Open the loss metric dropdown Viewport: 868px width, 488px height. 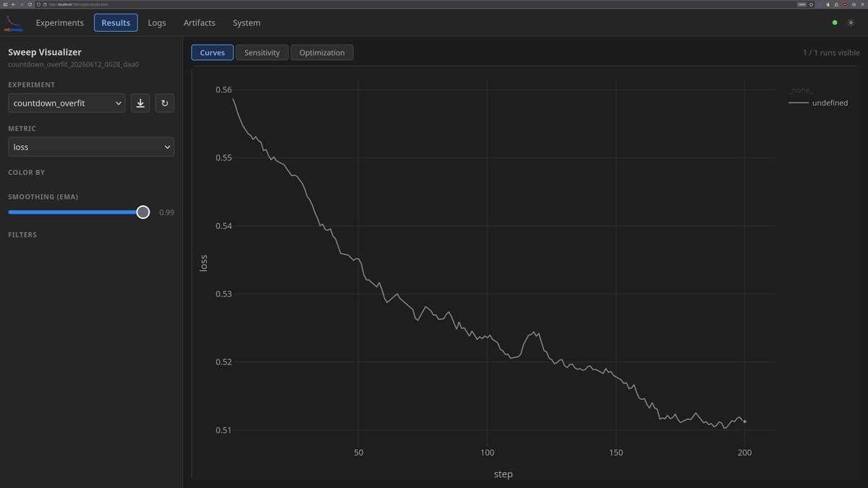pyautogui.click(x=91, y=147)
